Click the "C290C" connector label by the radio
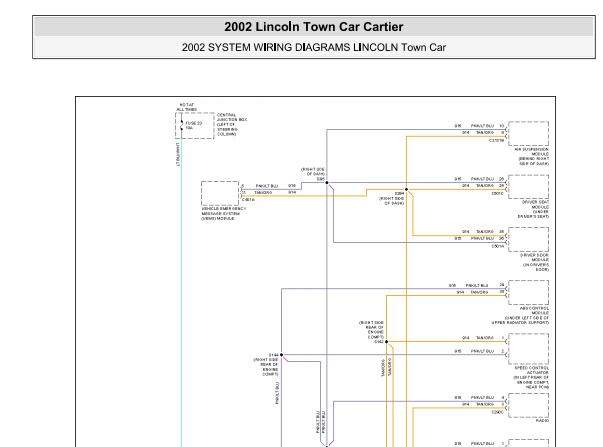Viewport: 603px width, 447px height. click(x=498, y=412)
